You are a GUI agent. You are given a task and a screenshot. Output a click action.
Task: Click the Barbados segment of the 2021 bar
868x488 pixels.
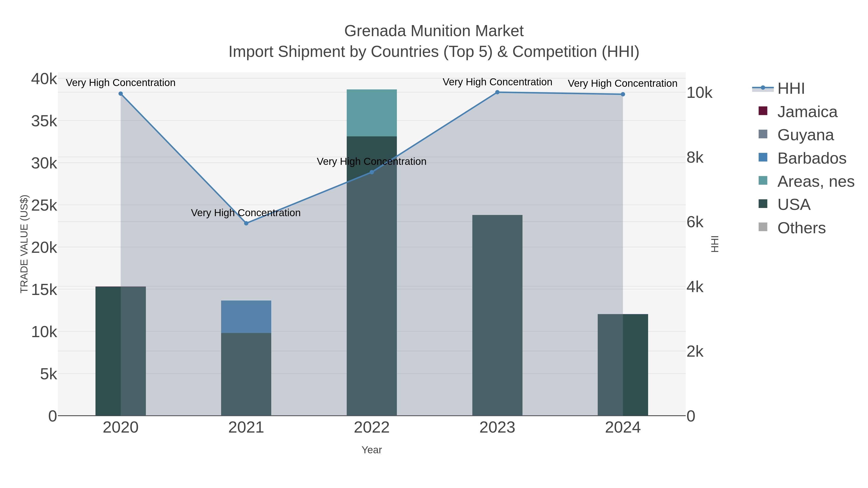246,317
